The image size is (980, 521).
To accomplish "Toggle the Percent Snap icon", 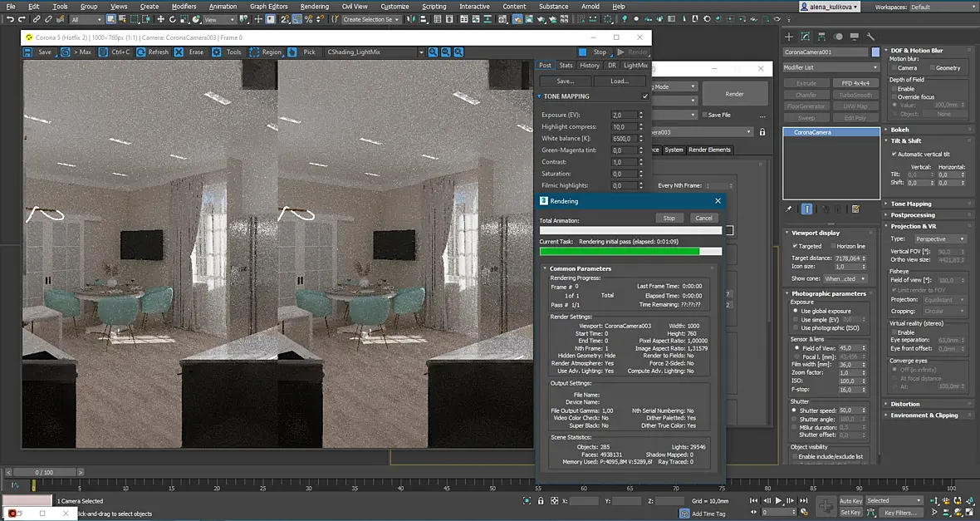I will point(309,19).
